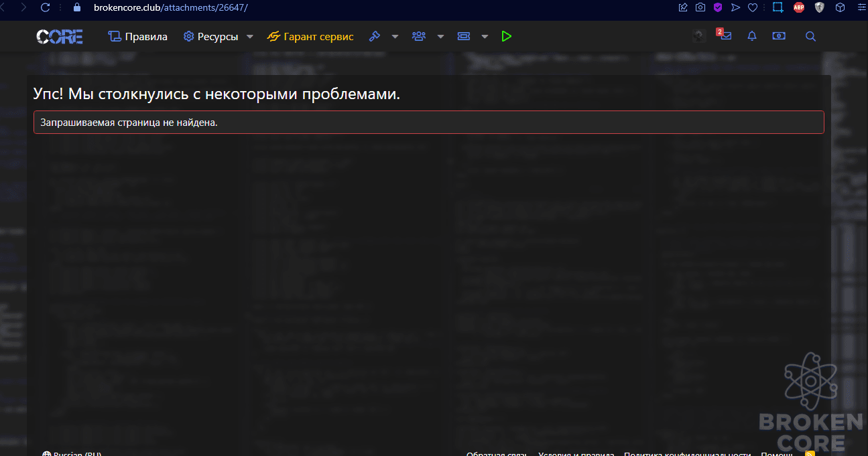Open the Условия и правила footer link
The width and height of the screenshot is (868, 456).
point(576,453)
